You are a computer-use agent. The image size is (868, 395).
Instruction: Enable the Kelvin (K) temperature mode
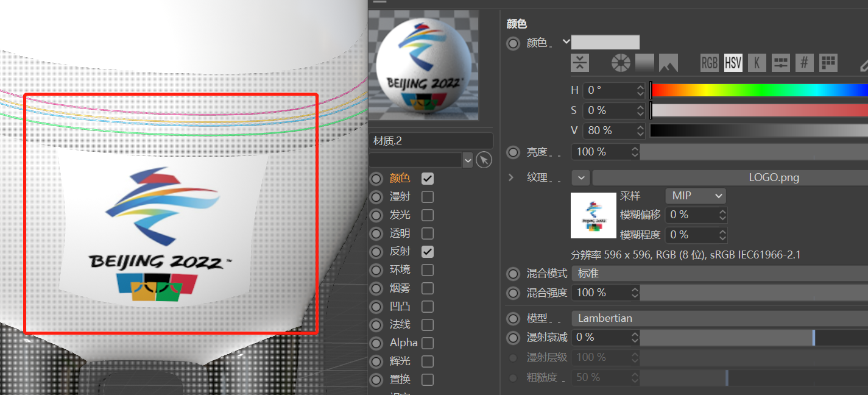coord(757,63)
